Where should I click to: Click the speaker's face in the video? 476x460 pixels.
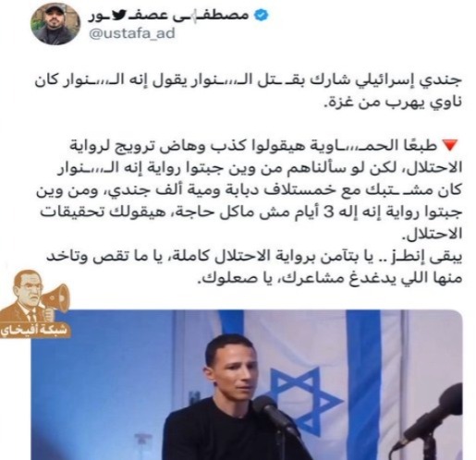pos(235,372)
